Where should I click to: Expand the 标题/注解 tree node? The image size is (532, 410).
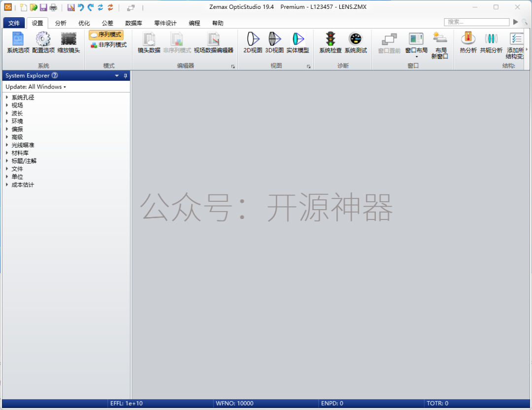pyautogui.click(x=7, y=161)
